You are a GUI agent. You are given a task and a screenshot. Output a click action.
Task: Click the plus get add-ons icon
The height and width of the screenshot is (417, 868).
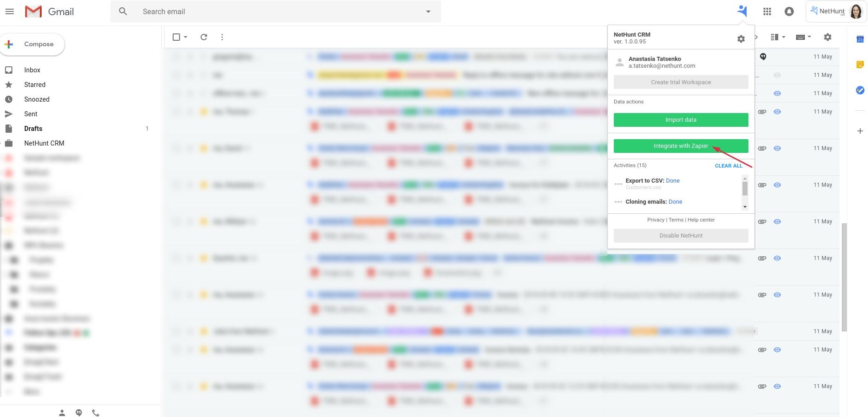(860, 131)
